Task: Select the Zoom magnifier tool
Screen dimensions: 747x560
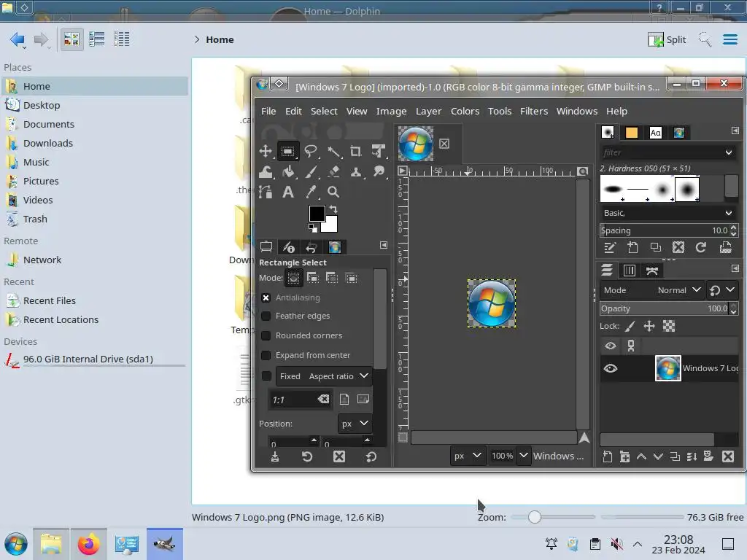Action: point(333,192)
